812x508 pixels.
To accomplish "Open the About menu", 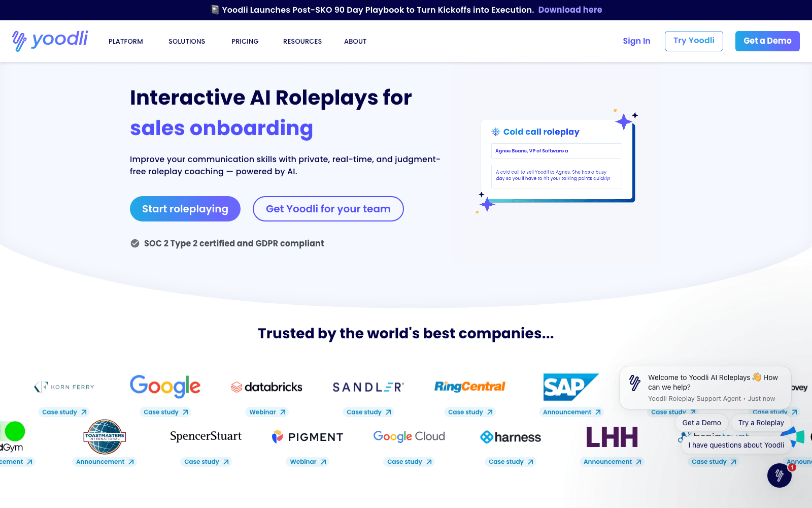I will click(x=355, y=41).
